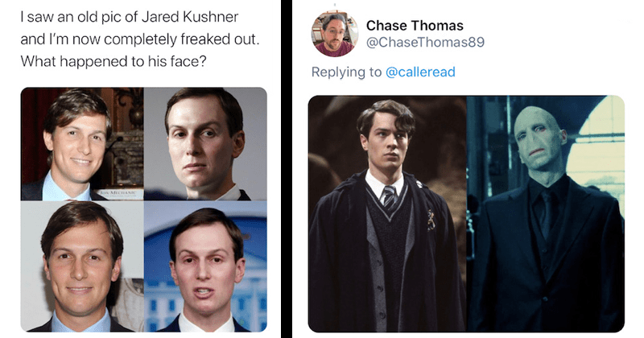Screen dimensions: 644x338
Task: Open bottom-left grid photo of smiling man
Action: [x=82, y=266]
